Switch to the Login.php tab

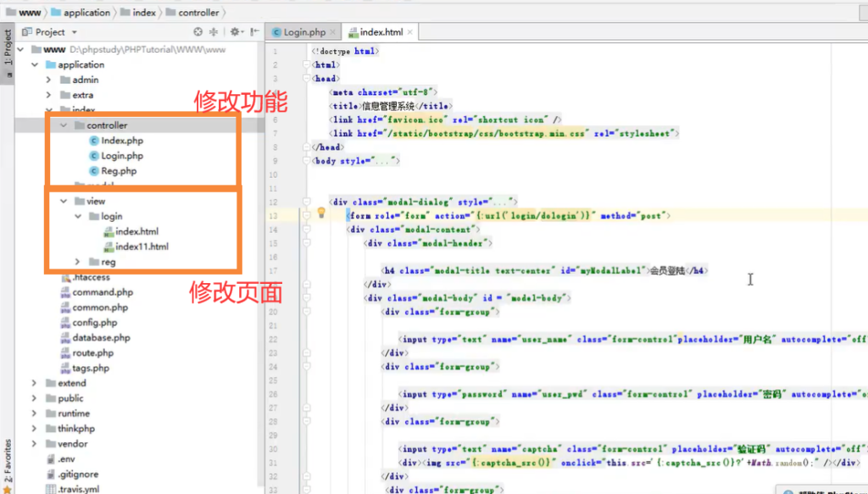coord(304,32)
